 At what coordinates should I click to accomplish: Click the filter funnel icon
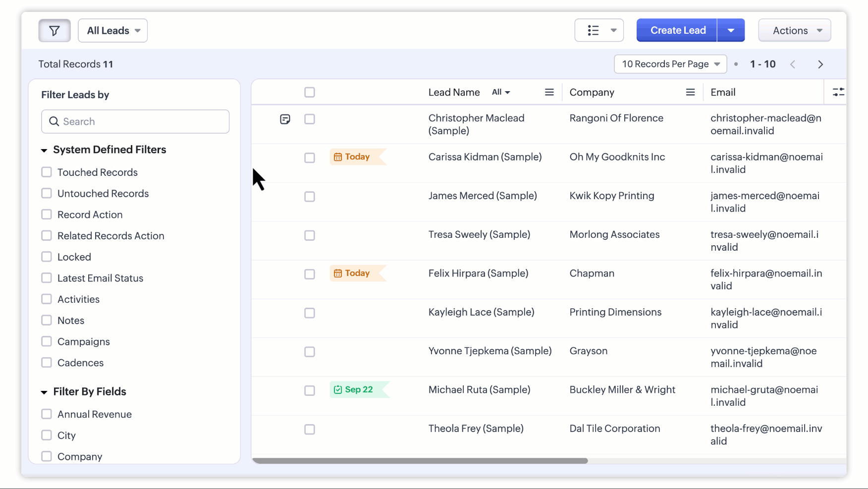pos(54,31)
